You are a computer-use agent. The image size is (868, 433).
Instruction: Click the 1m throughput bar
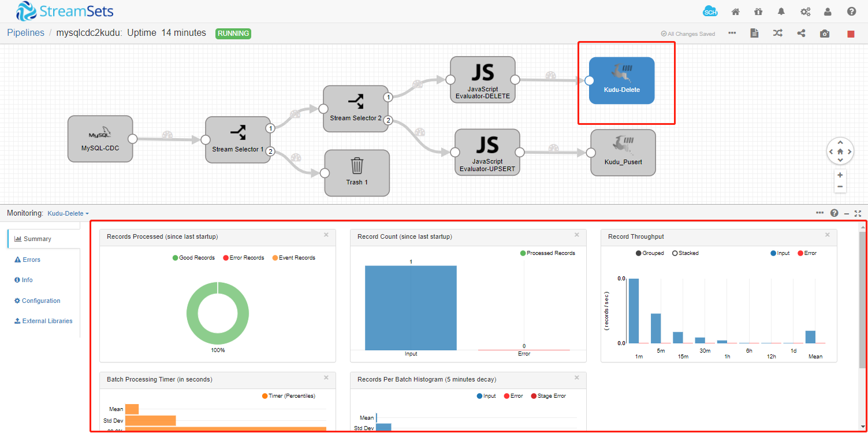pos(634,310)
